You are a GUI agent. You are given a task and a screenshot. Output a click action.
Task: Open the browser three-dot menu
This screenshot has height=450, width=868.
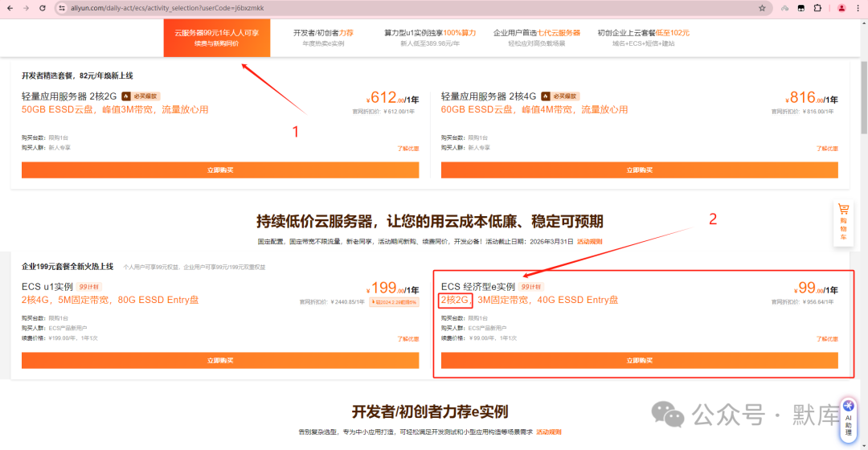[x=858, y=8]
